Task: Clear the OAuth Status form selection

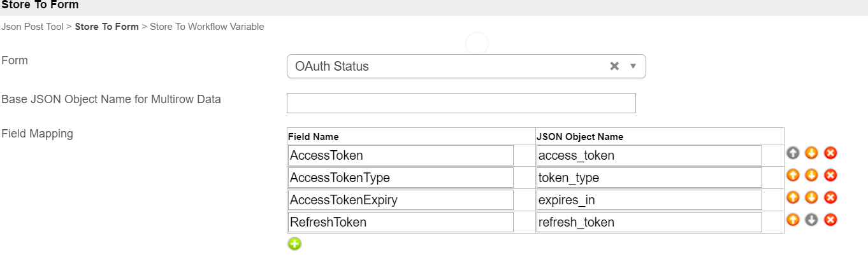Action: pos(614,66)
